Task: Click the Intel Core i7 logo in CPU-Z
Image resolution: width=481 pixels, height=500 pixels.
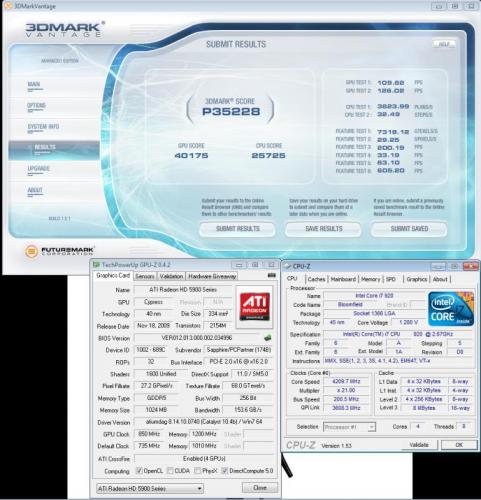Action: 451,309
